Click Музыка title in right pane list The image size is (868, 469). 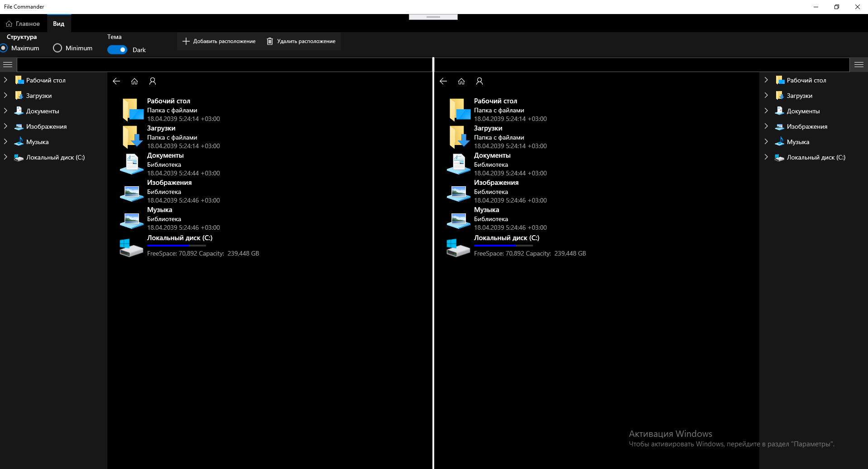487,210
